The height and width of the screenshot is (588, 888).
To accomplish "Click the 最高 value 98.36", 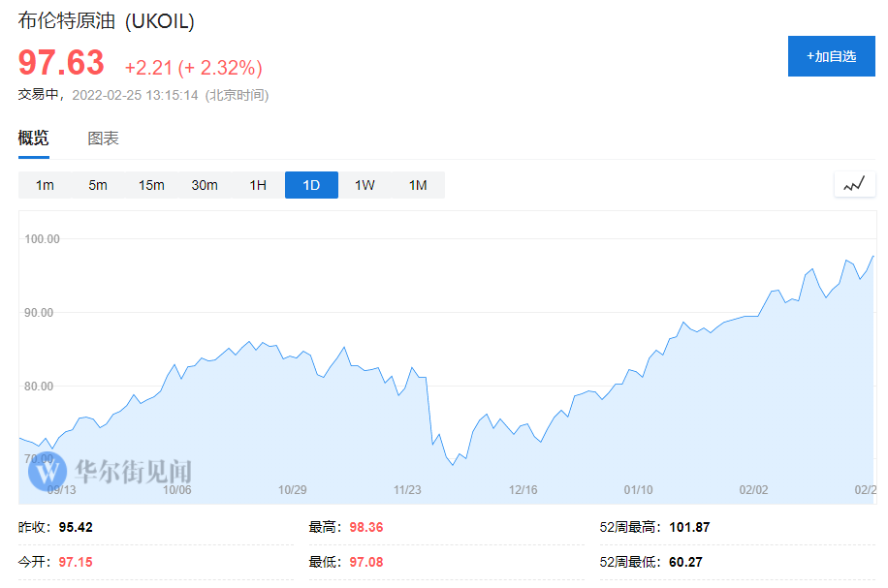I will tap(365, 528).
